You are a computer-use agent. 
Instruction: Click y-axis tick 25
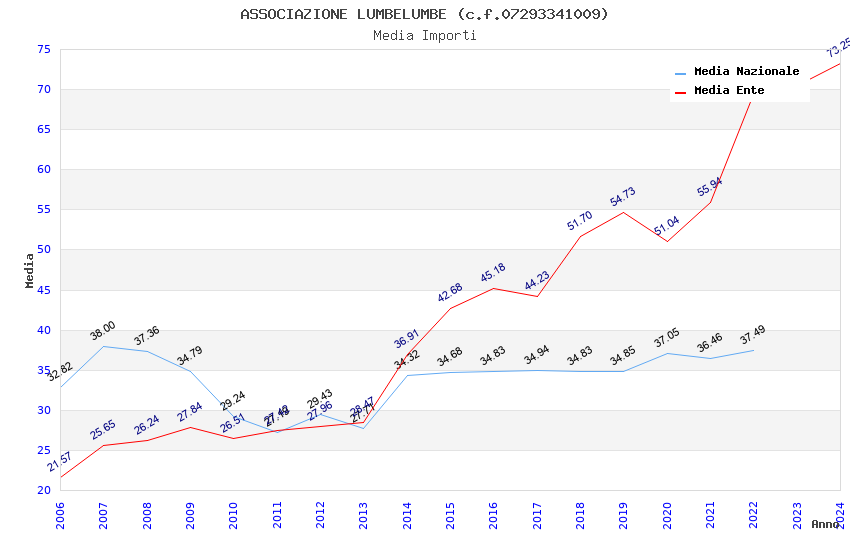[44, 451]
